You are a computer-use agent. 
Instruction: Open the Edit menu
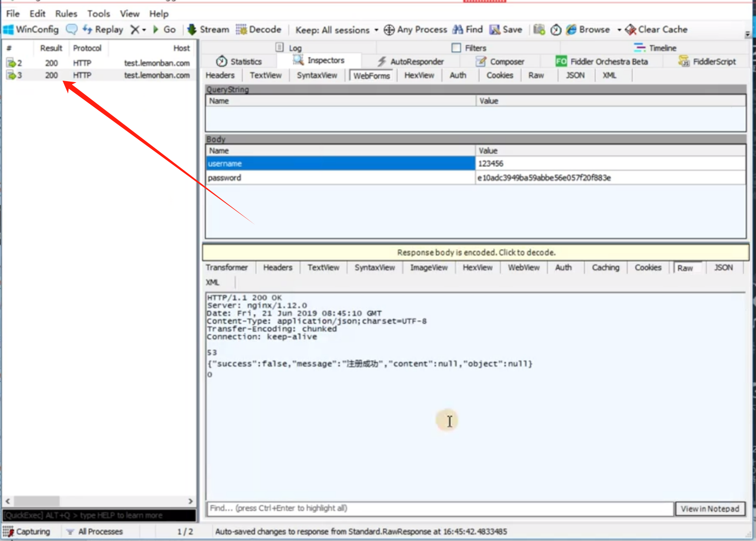coord(37,14)
